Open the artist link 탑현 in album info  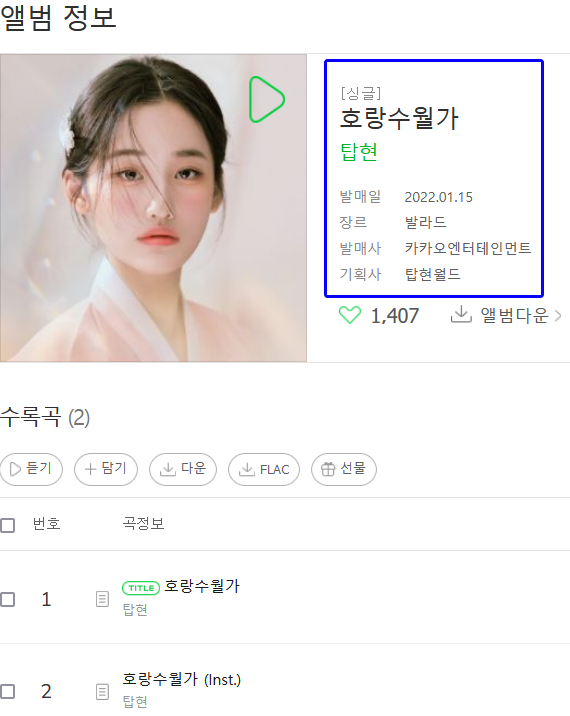coord(359,152)
